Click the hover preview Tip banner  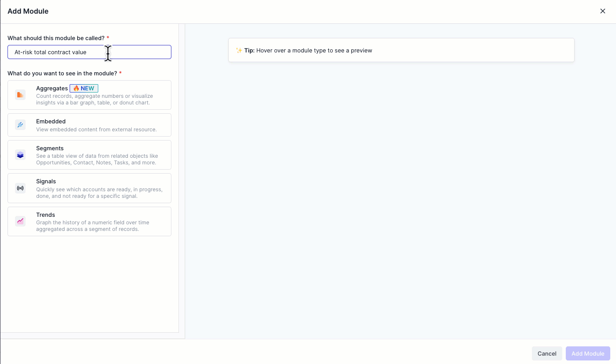click(x=401, y=50)
